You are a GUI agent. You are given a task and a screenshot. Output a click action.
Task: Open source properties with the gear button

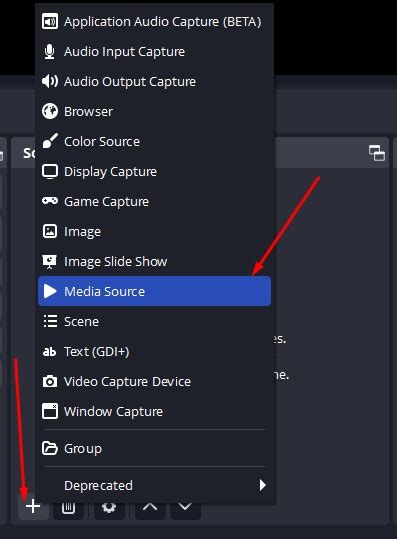point(109,508)
